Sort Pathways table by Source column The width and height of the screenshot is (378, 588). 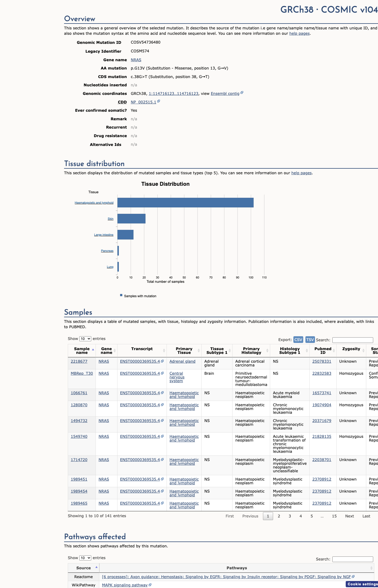84,568
